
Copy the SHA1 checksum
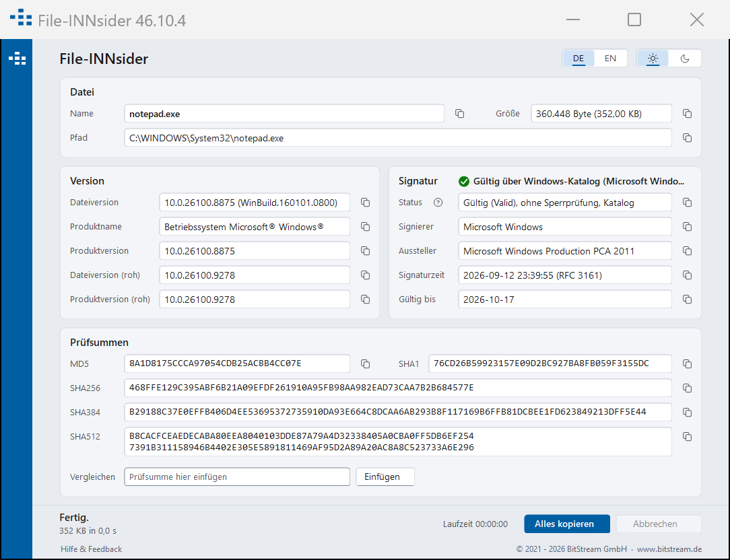coord(687,364)
